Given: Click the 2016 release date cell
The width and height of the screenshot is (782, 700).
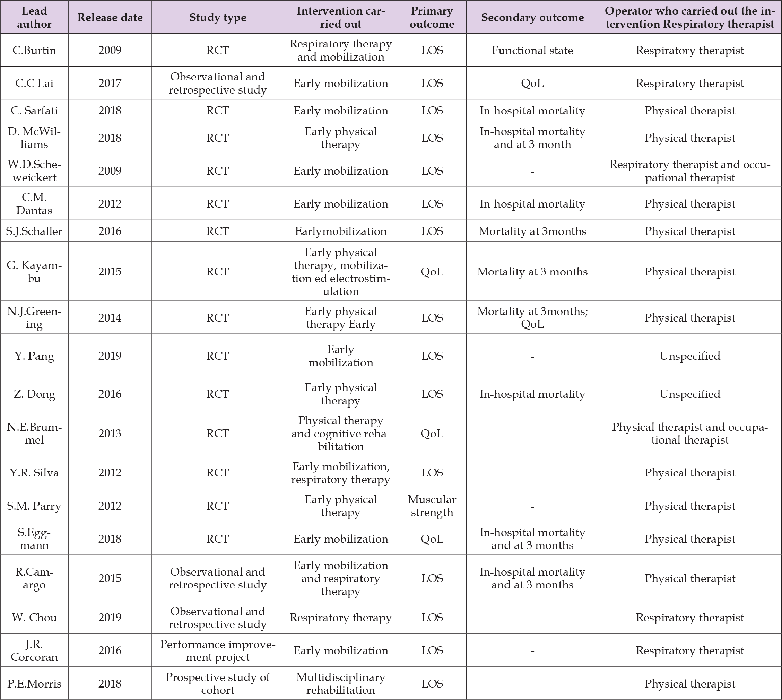Looking at the screenshot, I should (x=110, y=231).
